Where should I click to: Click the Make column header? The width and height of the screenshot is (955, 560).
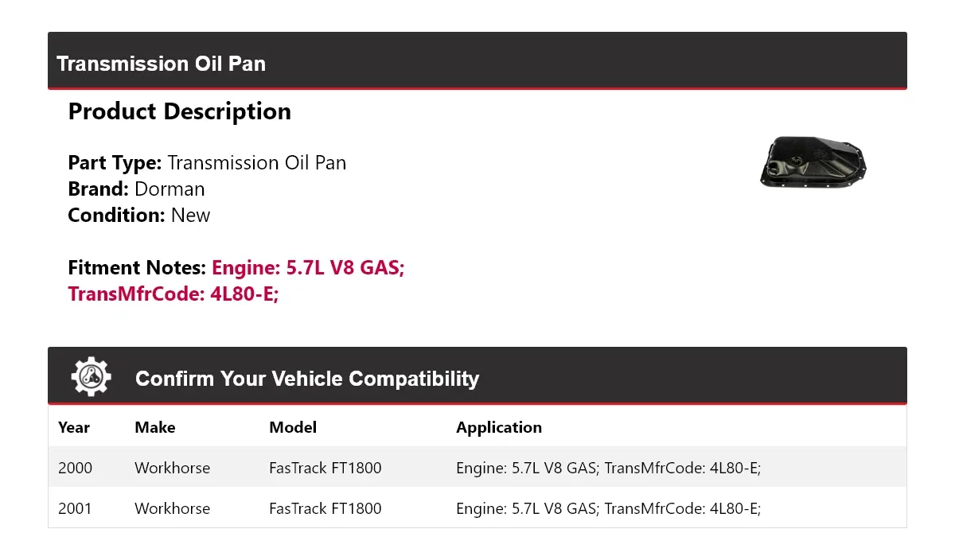pos(155,427)
